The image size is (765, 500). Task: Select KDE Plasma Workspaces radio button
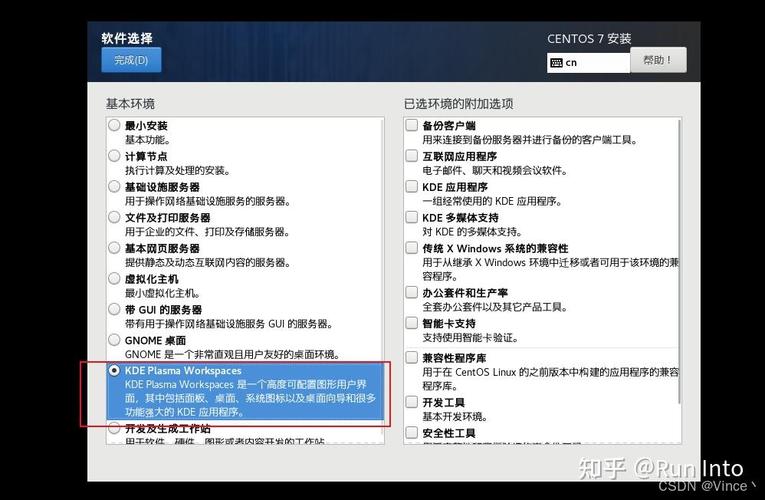click(114, 371)
